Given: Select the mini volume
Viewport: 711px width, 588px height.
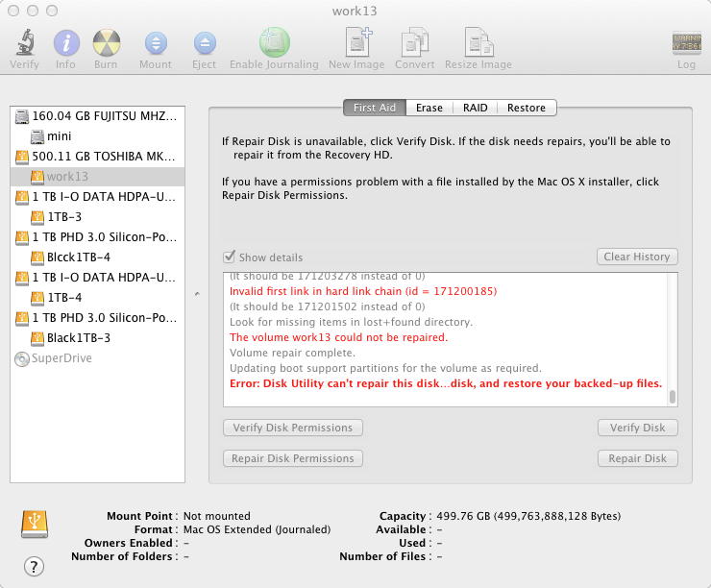Looking at the screenshot, I should pyautogui.click(x=97, y=136).
